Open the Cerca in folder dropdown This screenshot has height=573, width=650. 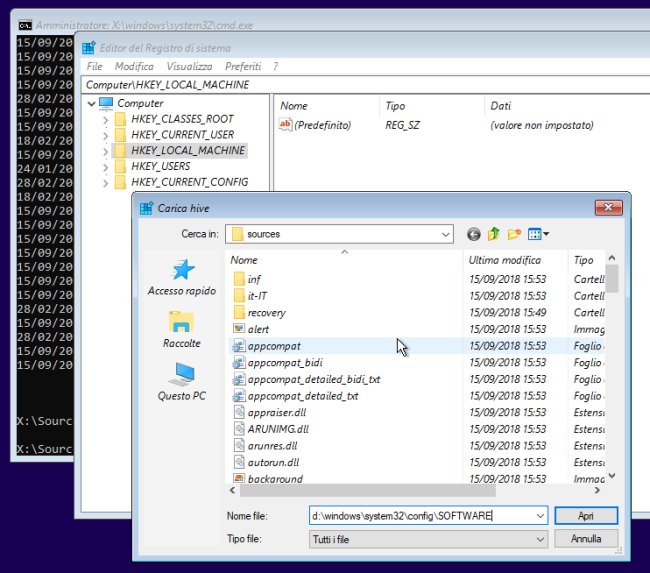(445, 234)
